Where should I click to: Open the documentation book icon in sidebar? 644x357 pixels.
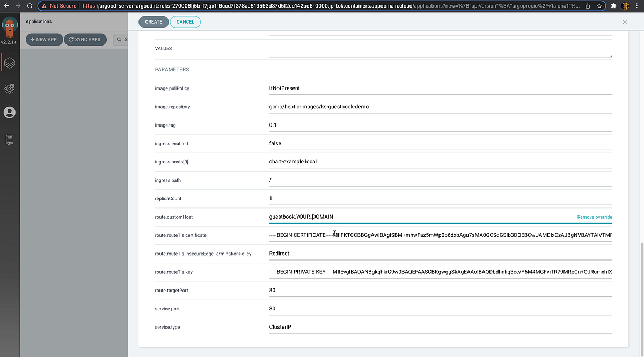pyautogui.click(x=10, y=139)
